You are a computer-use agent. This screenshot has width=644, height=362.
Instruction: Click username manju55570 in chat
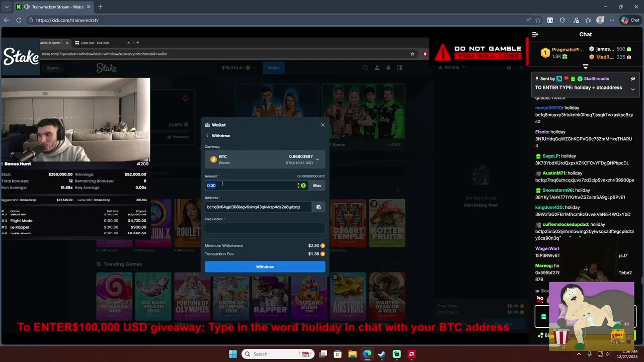coord(548,108)
